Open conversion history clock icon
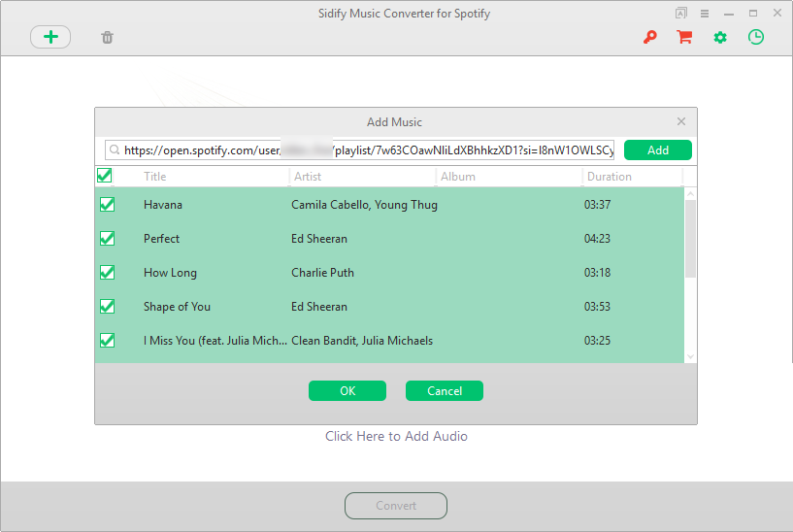Screen dimensions: 793x532 coord(756,37)
